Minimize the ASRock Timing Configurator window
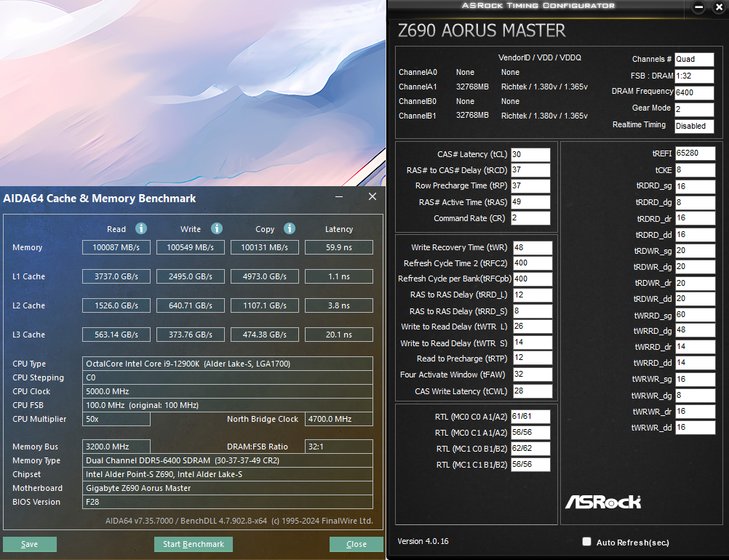This screenshot has width=729, height=560. tap(698, 7)
